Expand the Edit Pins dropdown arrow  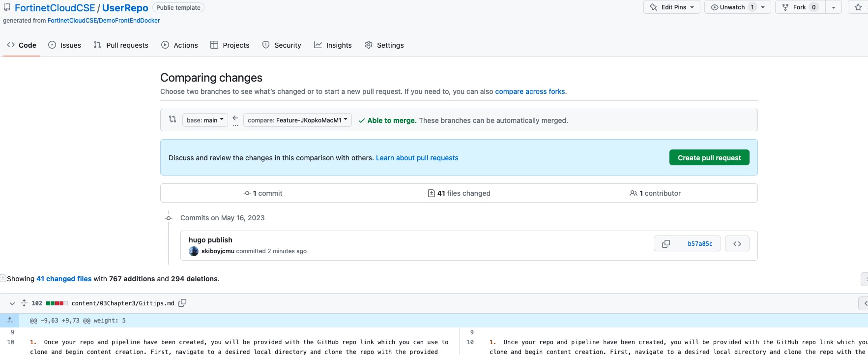point(692,7)
